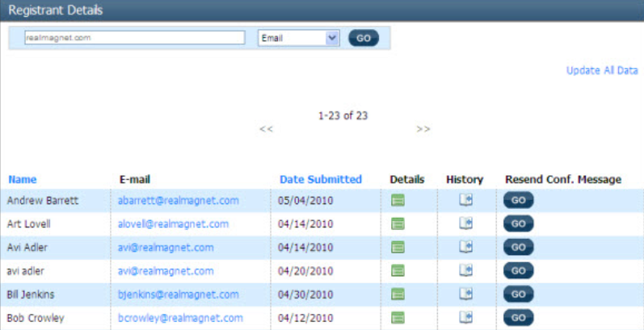Sort by the Name column header

(x=22, y=180)
